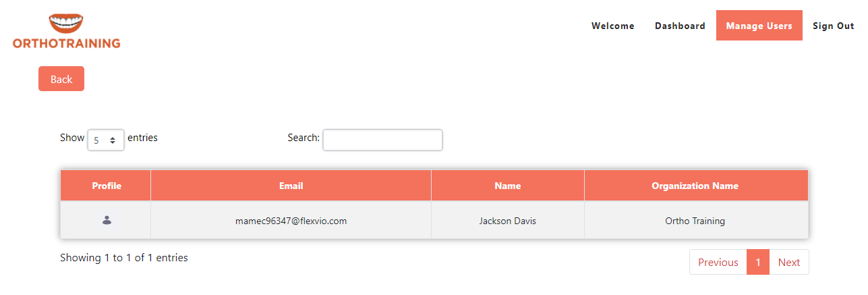Expand the Show entries dropdown

(106, 140)
